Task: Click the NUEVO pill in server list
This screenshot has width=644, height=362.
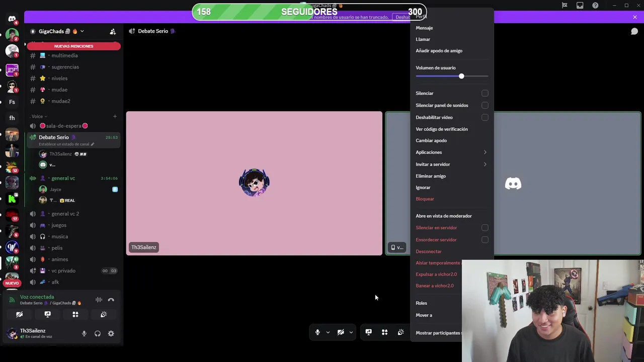Action: 12,283
